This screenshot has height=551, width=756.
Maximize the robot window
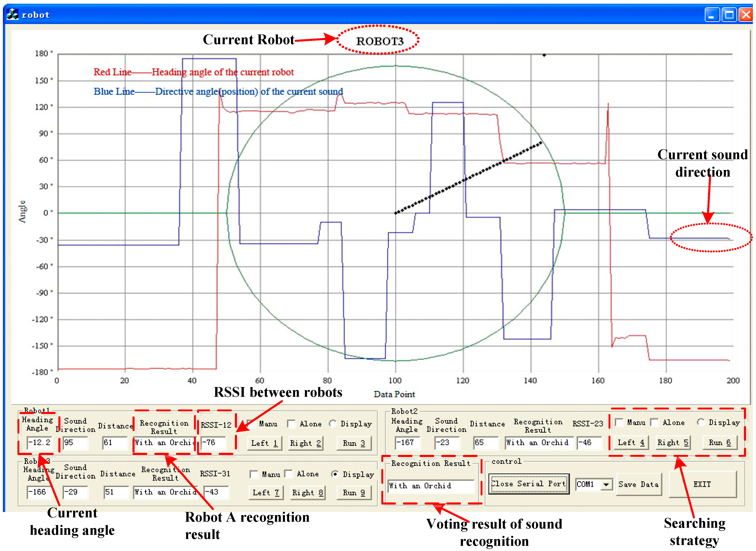tap(729, 15)
